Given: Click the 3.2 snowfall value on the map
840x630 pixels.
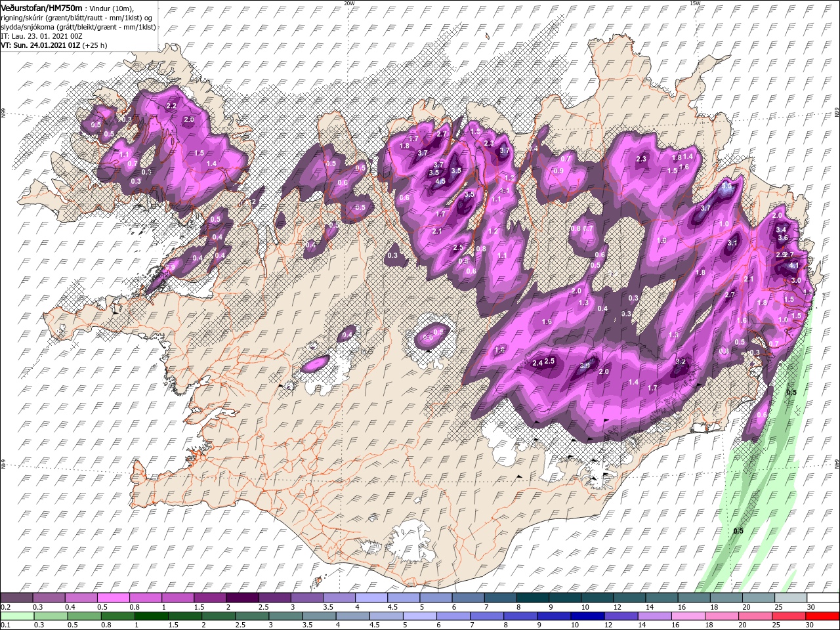Looking at the screenshot, I should pyautogui.click(x=681, y=362).
